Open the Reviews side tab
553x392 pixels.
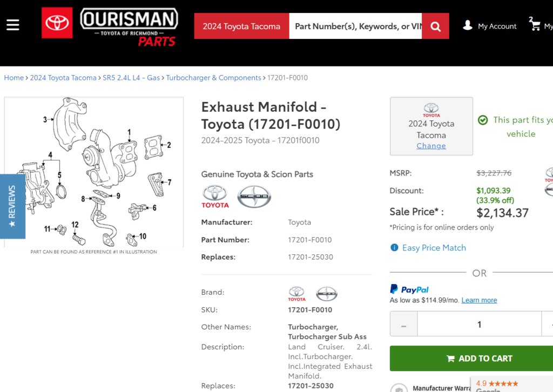pos(13,206)
